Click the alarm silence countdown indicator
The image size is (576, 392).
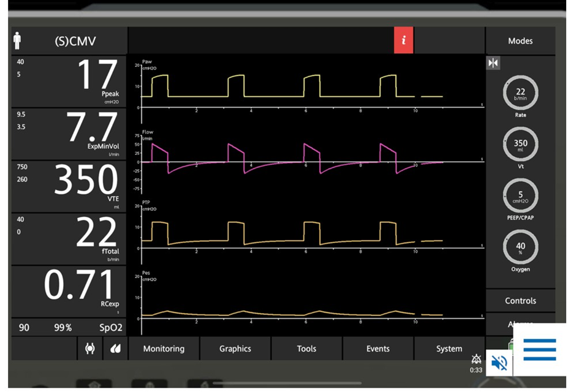click(476, 363)
